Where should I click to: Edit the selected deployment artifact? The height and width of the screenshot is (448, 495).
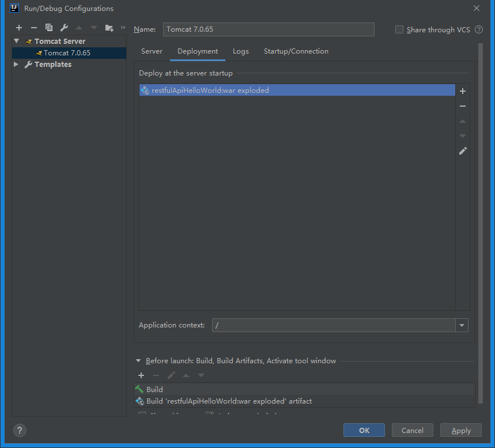pos(463,151)
